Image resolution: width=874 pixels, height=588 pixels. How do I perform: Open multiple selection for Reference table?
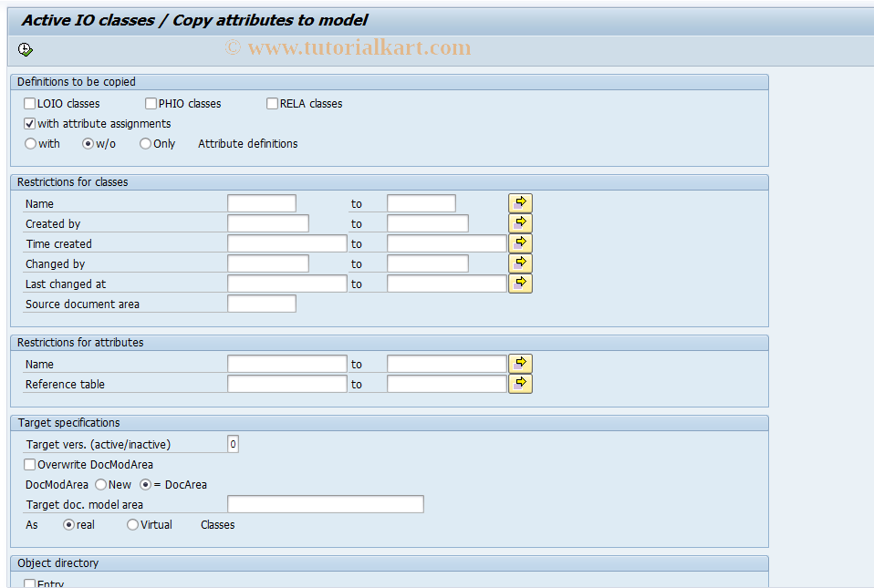[x=520, y=384]
